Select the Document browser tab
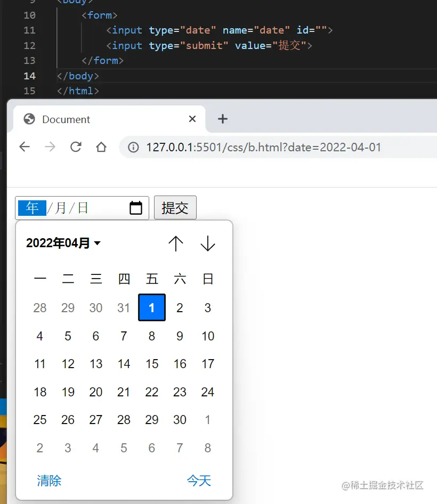The image size is (437, 504). [x=109, y=119]
